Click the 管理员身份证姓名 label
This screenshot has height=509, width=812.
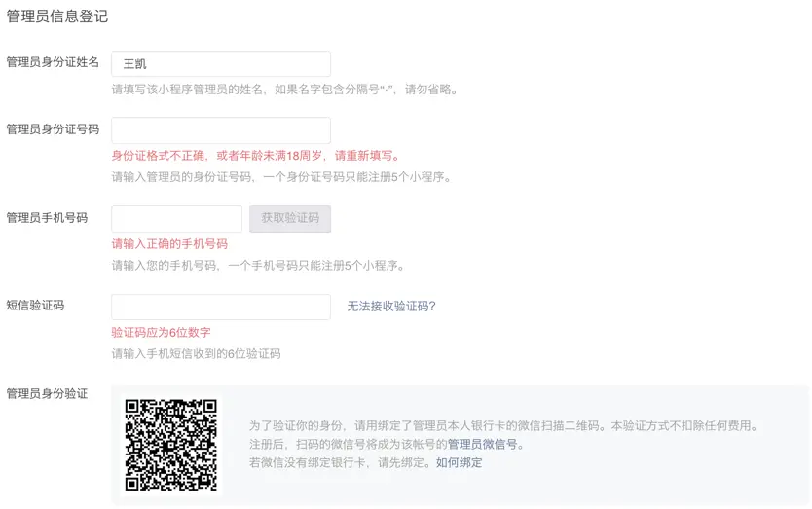(x=53, y=62)
